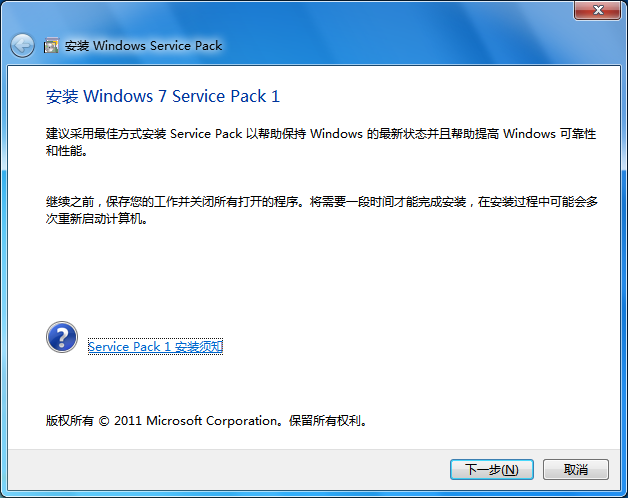Screen dimensions: 628x498
Task: Click the paragraph beginning with 继续之前
Action: (322, 210)
